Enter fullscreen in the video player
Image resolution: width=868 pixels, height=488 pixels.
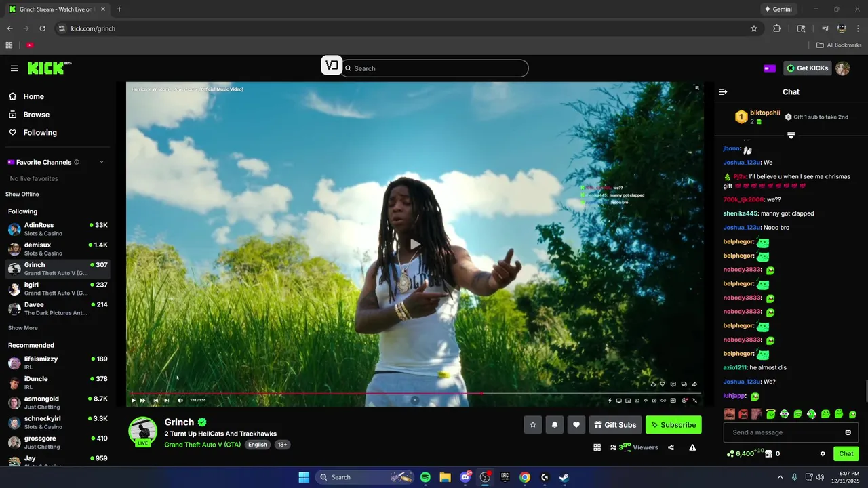tap(694, 400)
